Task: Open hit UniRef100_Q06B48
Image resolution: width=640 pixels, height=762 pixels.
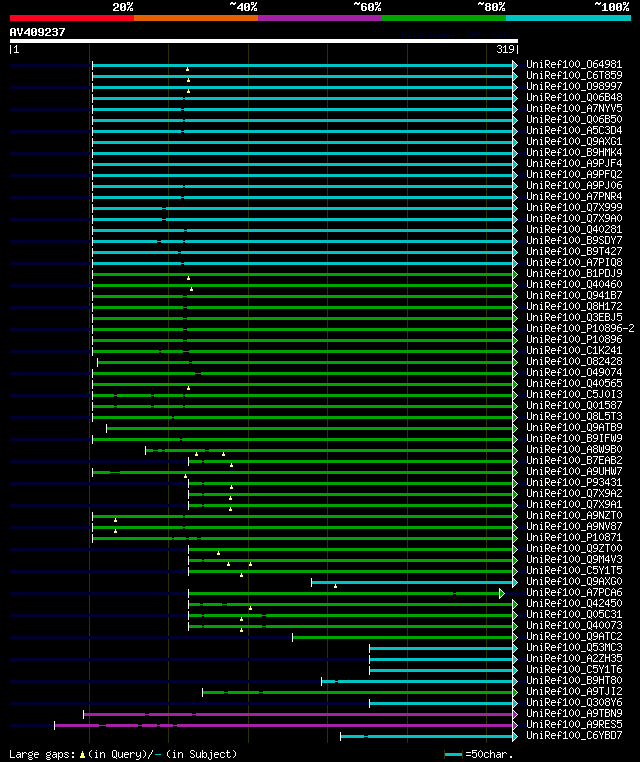Action: [x=574, y=98]
